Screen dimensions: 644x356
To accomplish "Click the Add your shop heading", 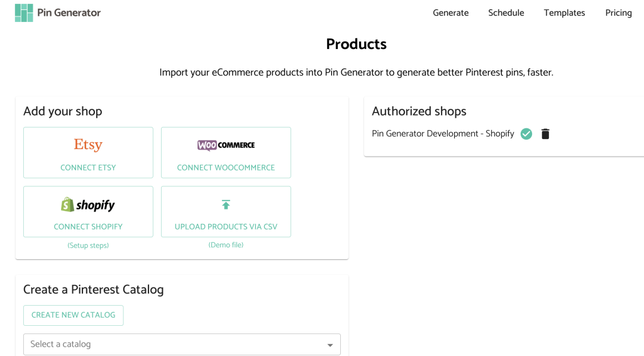I will pos(62,111).
